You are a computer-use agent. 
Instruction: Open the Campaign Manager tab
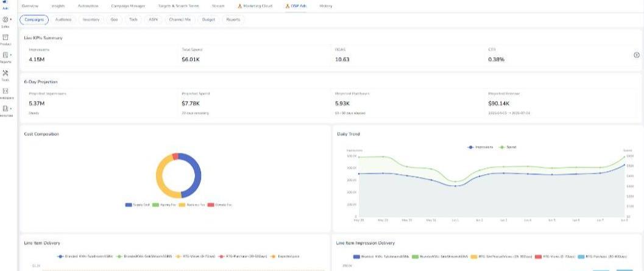[x=128, y=6]
